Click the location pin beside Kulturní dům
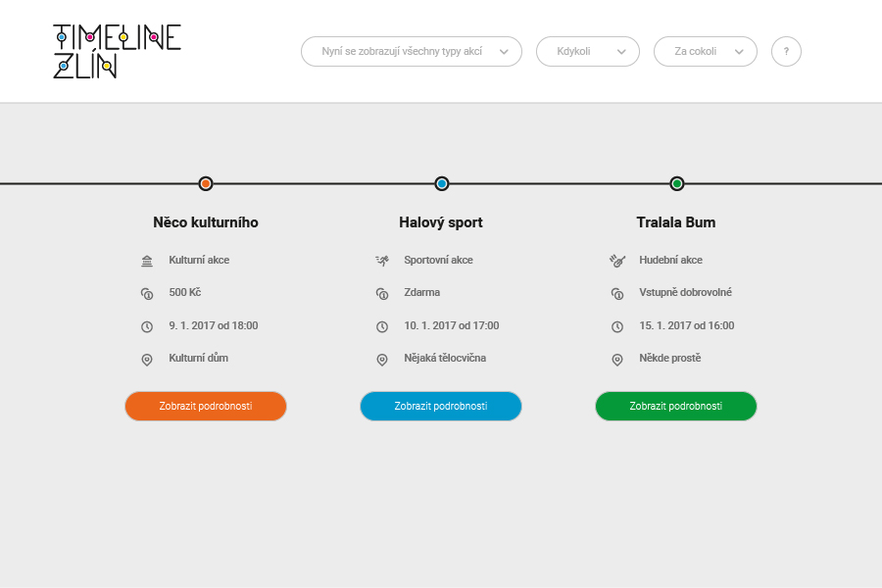 [x=147, y=360]
